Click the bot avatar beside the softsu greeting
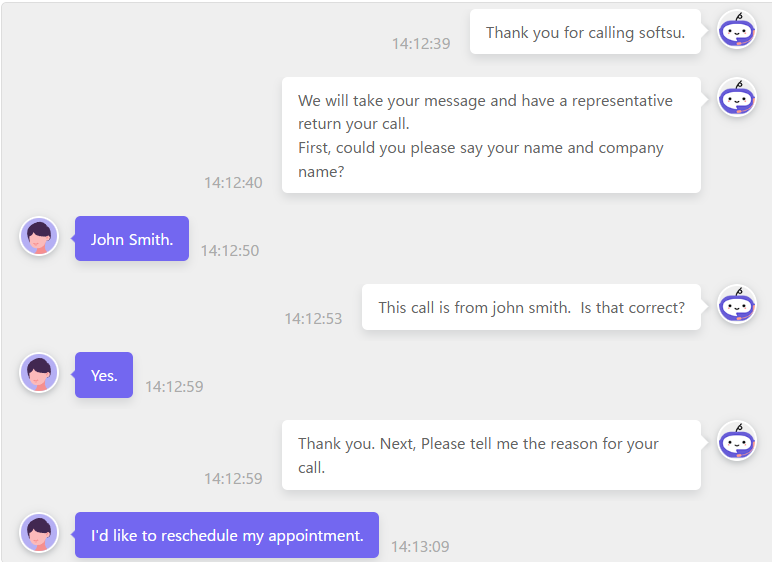This screenshot has height=562, width=772. [737, 30]
